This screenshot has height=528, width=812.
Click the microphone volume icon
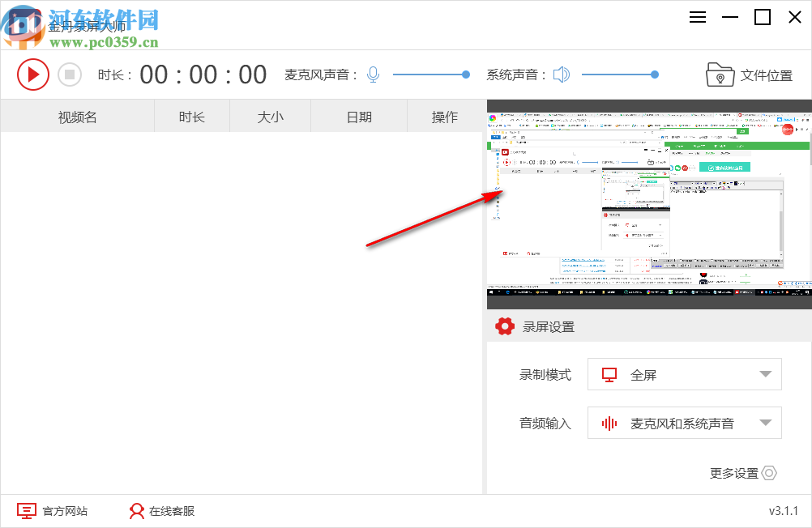point(373,74)
